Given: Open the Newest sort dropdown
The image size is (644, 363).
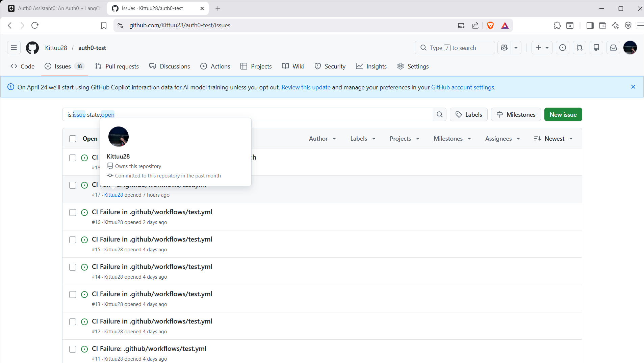Looking at the screenshot, I should [x=553, y=139].
